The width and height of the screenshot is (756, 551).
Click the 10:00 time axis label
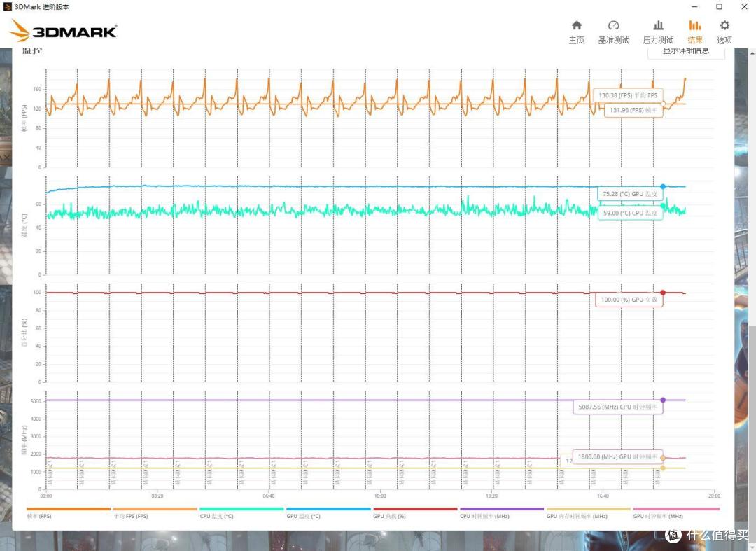click(380, 496)
